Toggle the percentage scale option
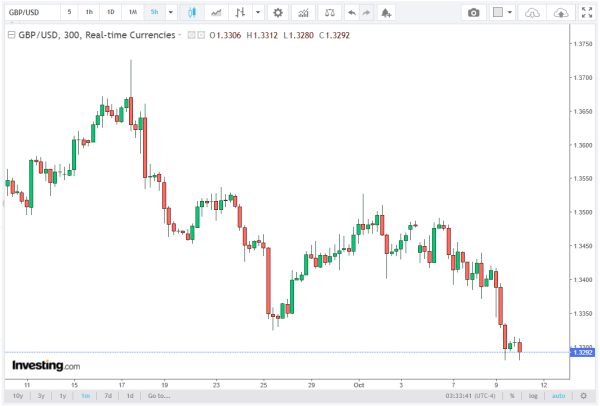Image resolution: width=600 pixels, height=407 pixels. 511,396
